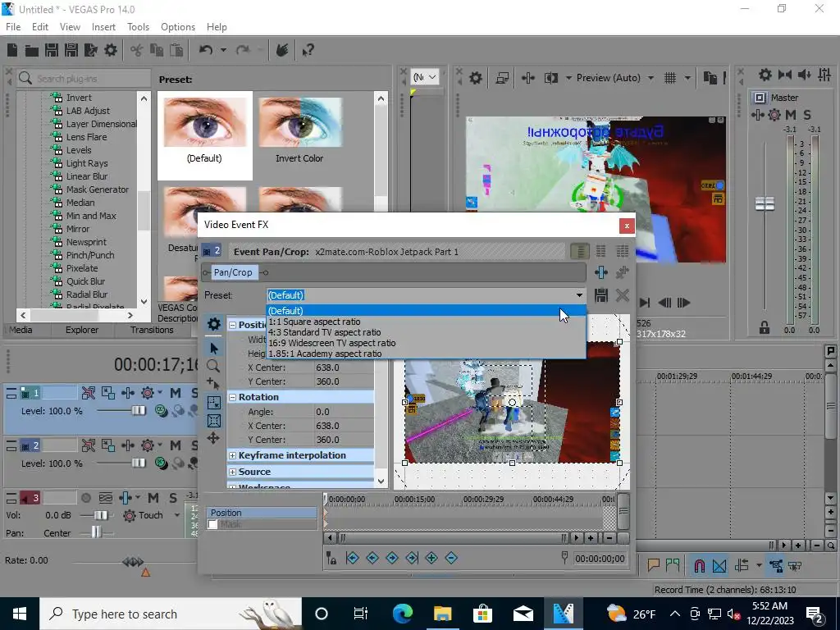Mute audio track 3 with the M button
The height and width of the screenshot is (630, 840).
(x=153, y=498)
